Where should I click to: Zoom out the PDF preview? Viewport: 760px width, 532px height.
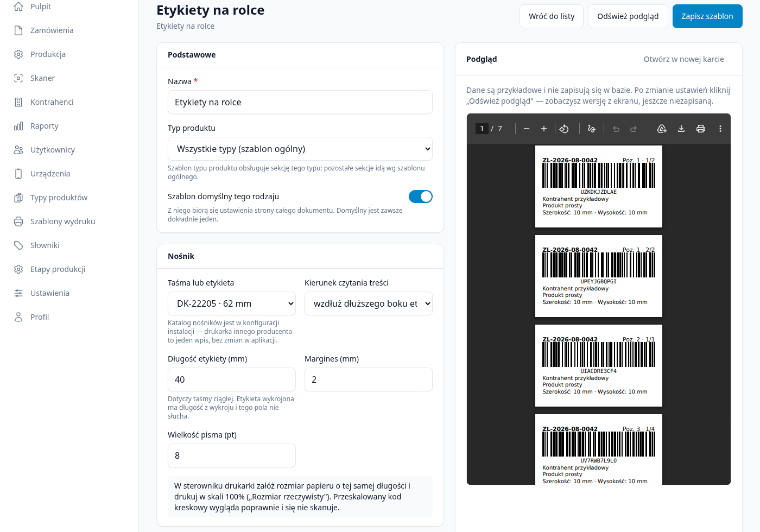point(526,129)
